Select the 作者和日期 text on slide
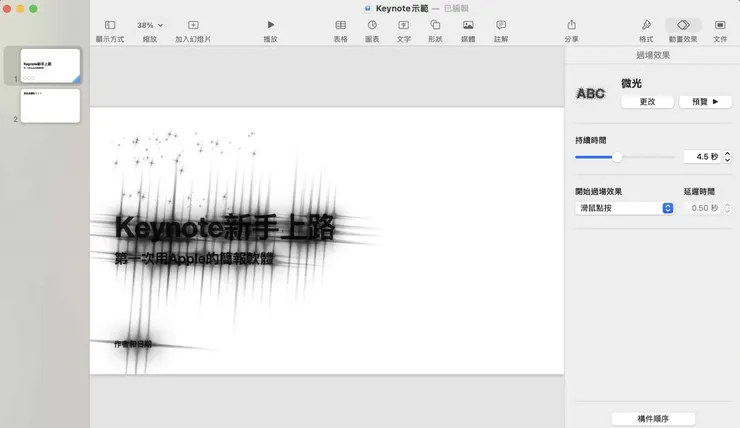740x428 pixels. [133, 344]
